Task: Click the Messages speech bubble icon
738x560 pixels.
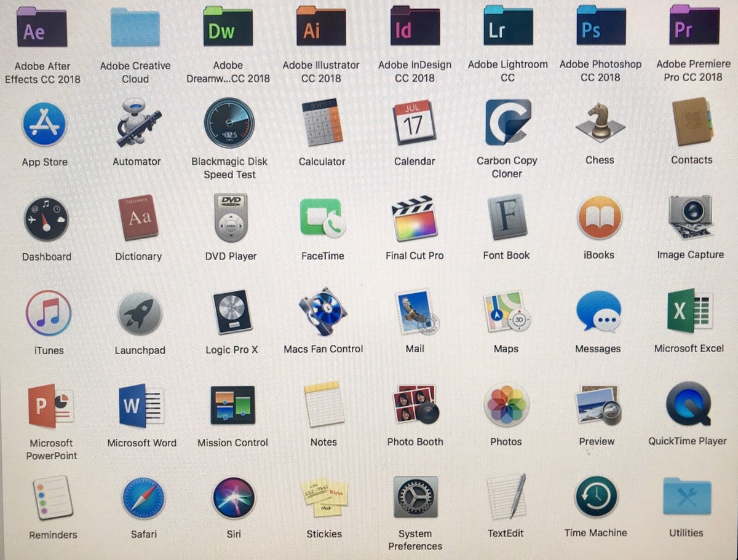Action: [598, 312]
